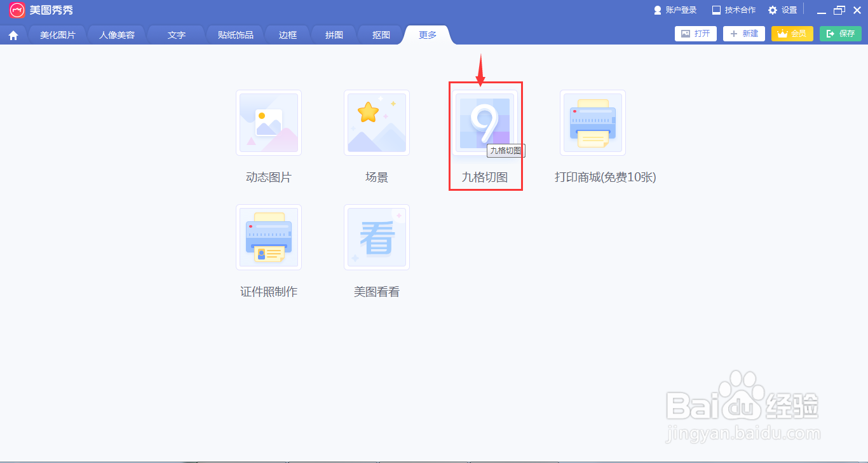Launch the 九格切图 nine-grid cutter icon

pyautogui.click(x=485, y=123)
